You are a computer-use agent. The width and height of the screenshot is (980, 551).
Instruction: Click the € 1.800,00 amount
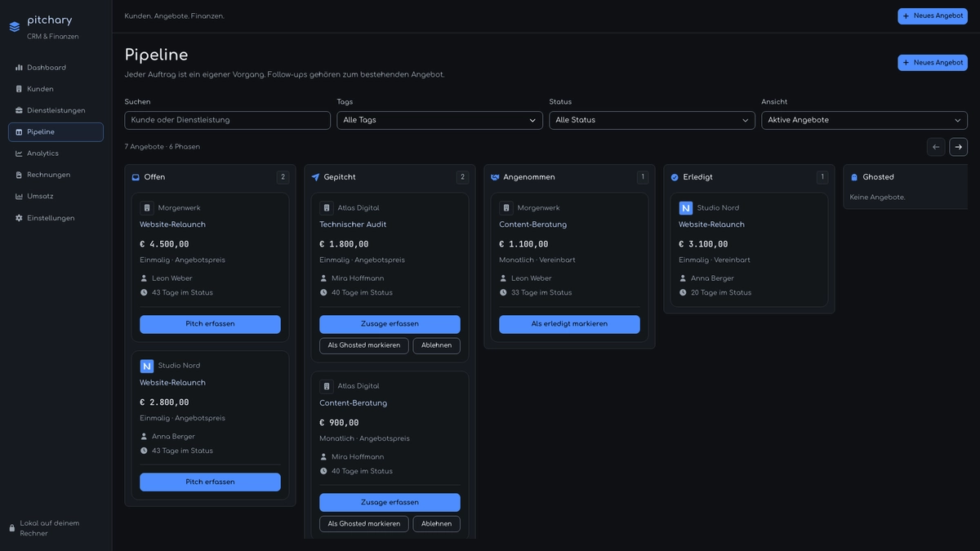[x=344, y=244]
